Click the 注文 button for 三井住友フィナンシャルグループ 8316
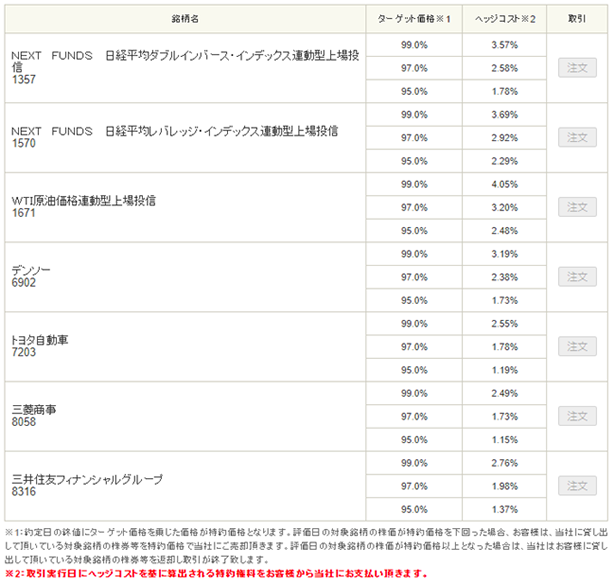This screenshot has height=585, width=615. point(577,486)
